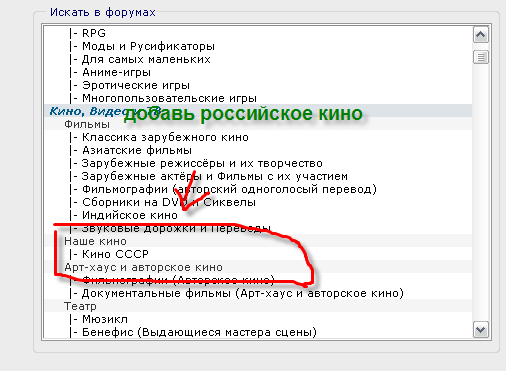Image resolution: width=506 pixels, height=371 pixels.
Task: Select "Фильмографии (Авторское кино)" row
Action: pos(258,280)
